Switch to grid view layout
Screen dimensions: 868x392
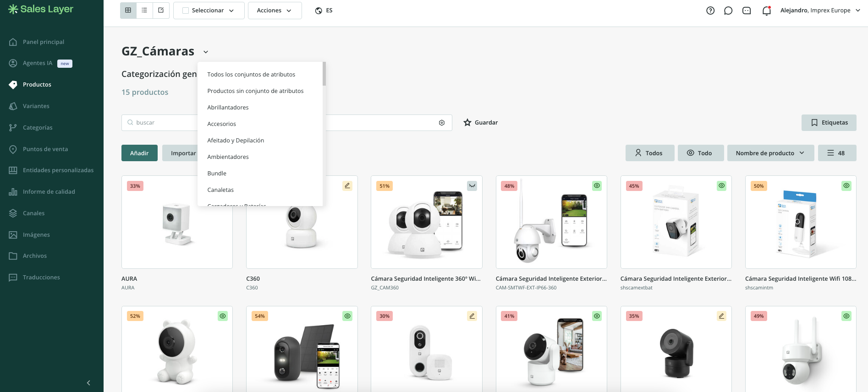point(128,10)
